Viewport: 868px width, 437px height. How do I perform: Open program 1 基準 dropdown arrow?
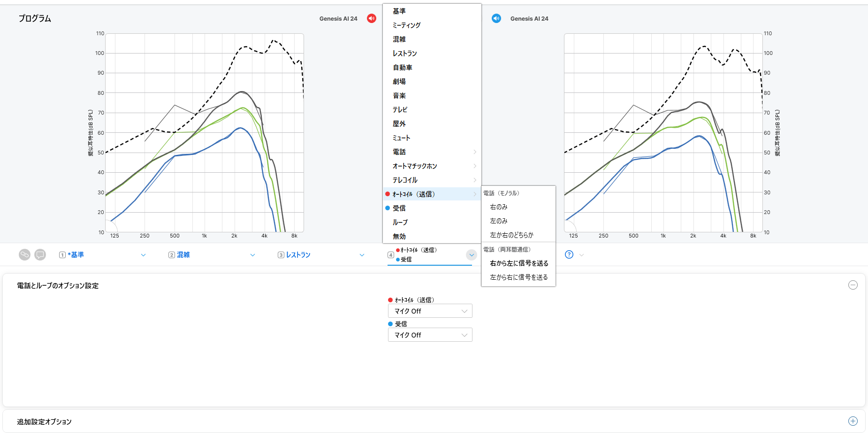point(143,255)
